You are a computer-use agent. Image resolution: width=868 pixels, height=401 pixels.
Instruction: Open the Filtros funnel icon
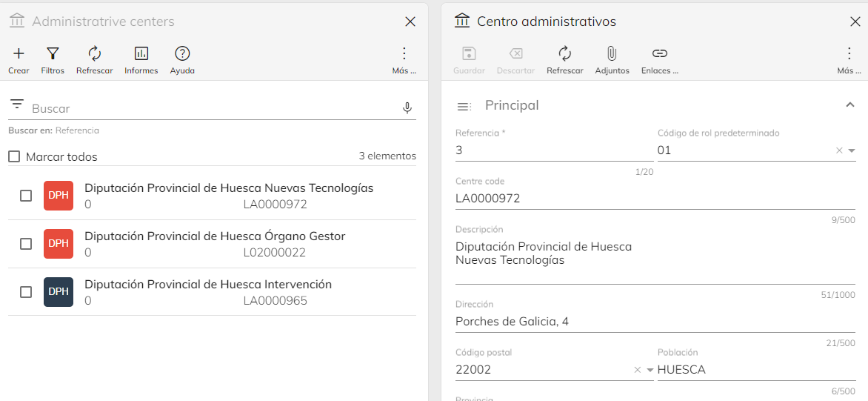coord(53,53)
